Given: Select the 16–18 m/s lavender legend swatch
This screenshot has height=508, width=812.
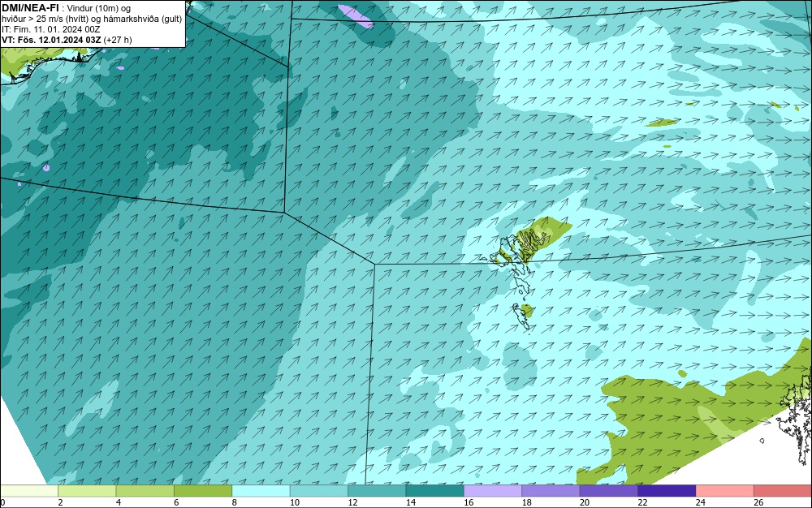Looking at the screenshot, I should 493,490.
